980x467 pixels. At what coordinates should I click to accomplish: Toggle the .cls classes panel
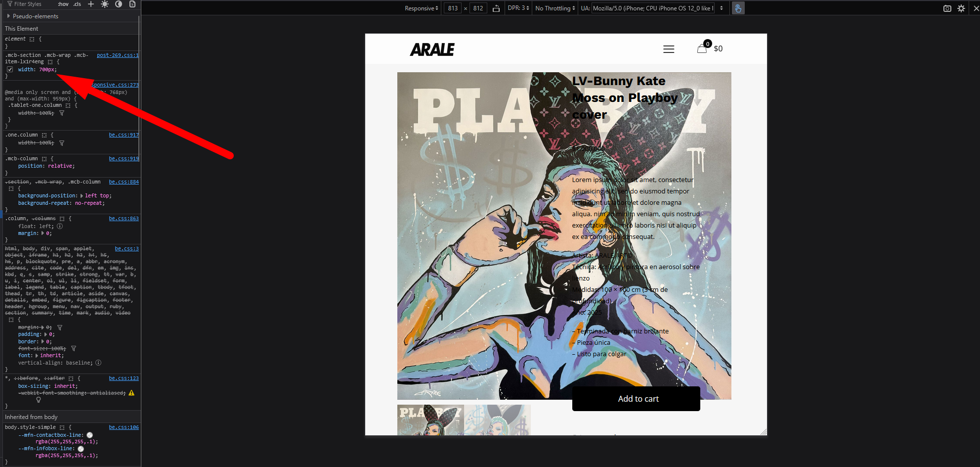(77, 4)
